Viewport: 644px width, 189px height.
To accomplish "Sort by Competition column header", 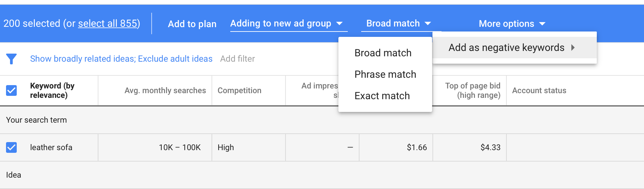I will (239, 90).
